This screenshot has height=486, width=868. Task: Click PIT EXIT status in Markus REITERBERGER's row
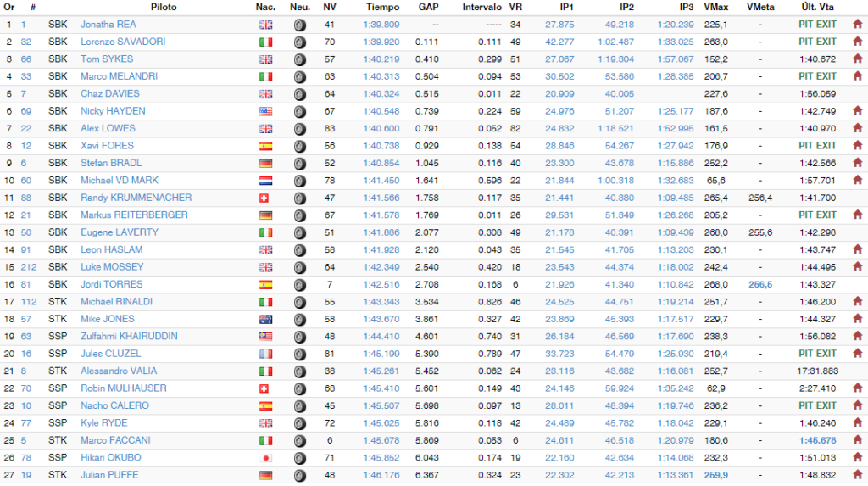(817, 215)
